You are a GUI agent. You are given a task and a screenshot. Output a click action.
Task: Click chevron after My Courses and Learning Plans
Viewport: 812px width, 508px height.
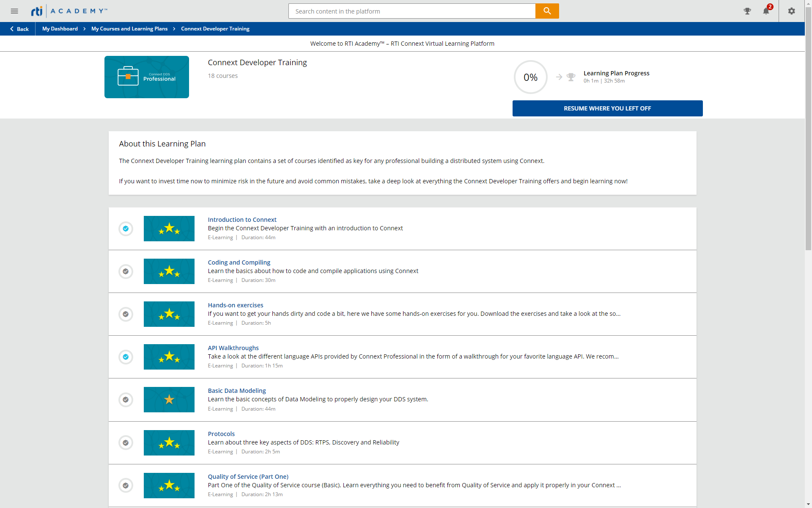174,29
